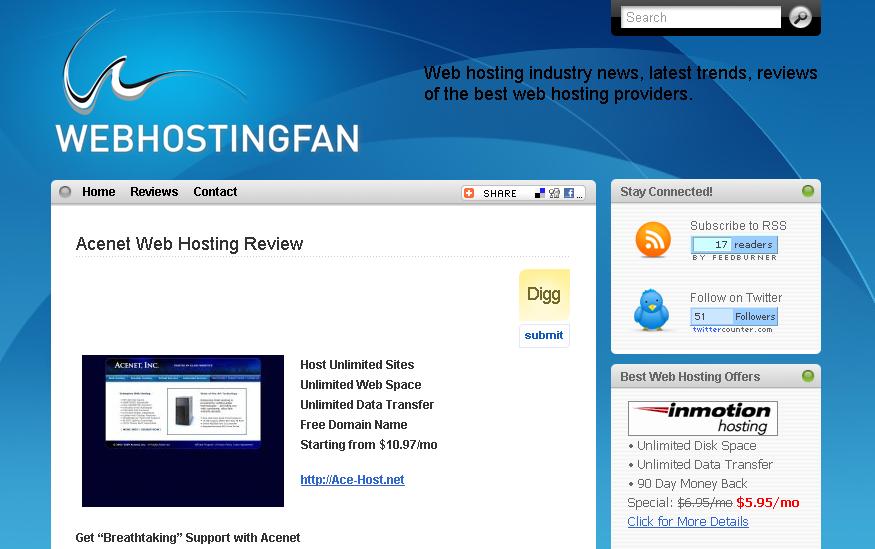The width and height of the screenshot is (875, 549).
Task: Select the Host Unlimited Sites text
Action: point(357,365)
